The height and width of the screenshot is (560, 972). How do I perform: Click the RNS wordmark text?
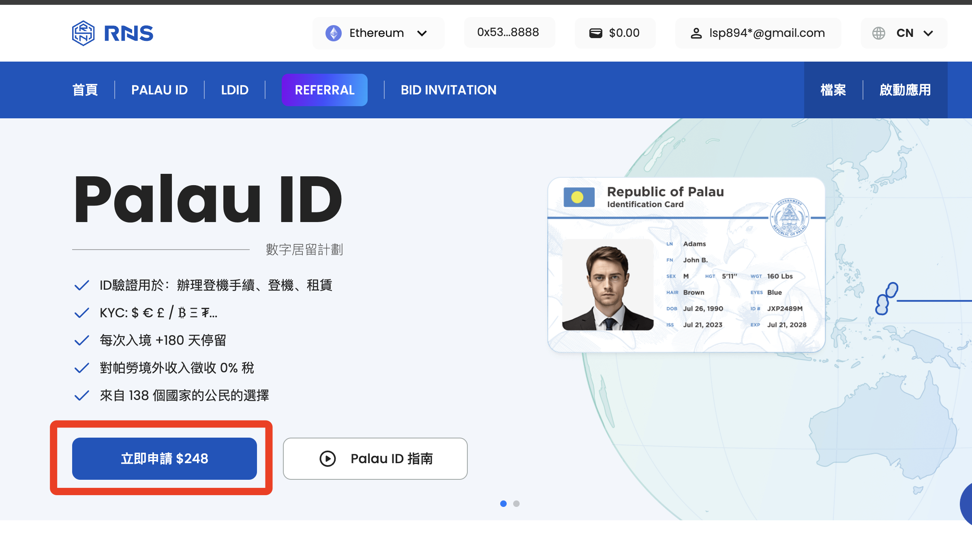[129, 33]
